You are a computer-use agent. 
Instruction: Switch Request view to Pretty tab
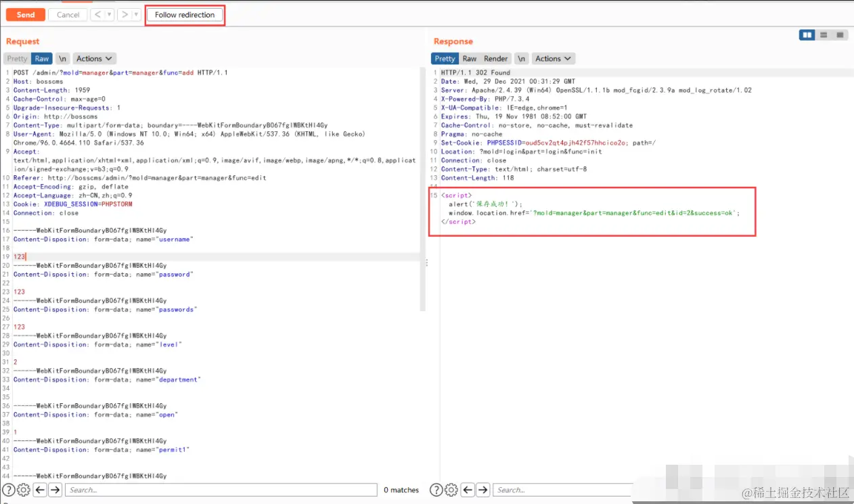18,59
